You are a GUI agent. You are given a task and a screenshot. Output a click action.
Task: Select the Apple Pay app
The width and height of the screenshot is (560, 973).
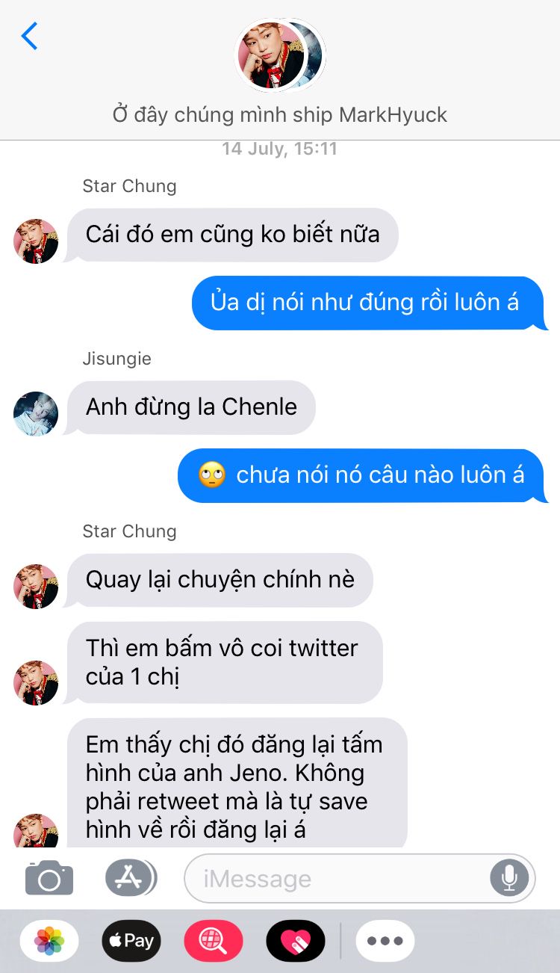pos(131,941)
